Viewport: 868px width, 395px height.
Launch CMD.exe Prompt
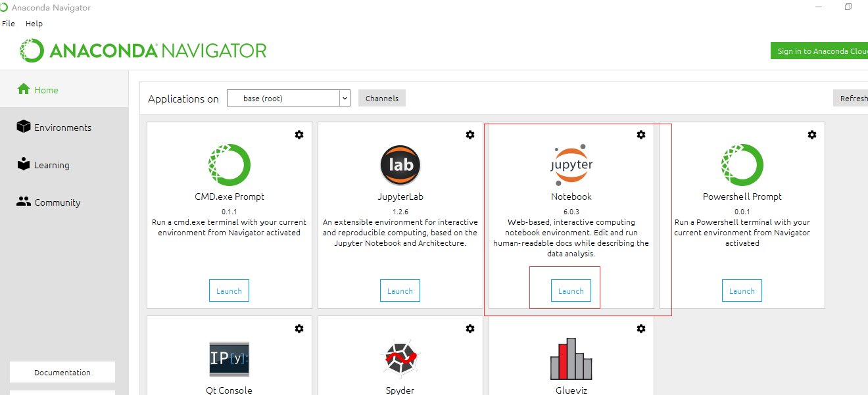229,290
